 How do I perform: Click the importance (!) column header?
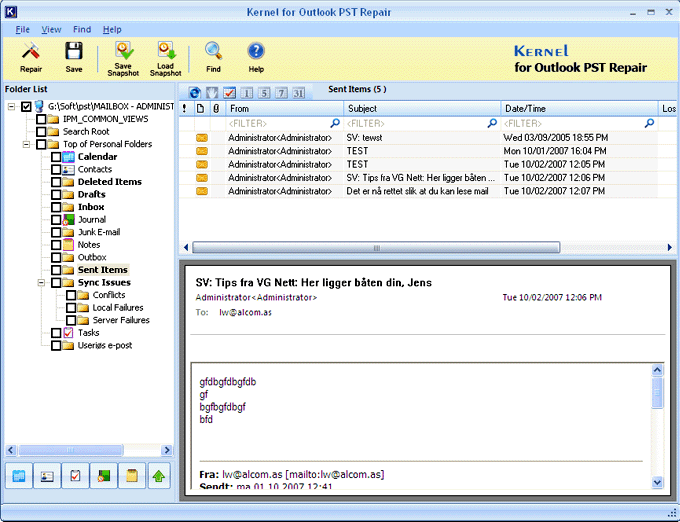coord(184,108)
